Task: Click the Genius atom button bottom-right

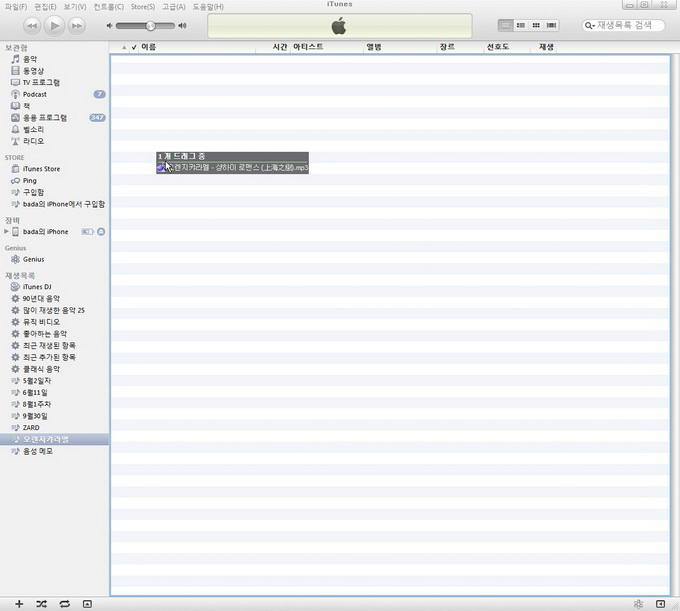Action: click(x=638, y=604)
